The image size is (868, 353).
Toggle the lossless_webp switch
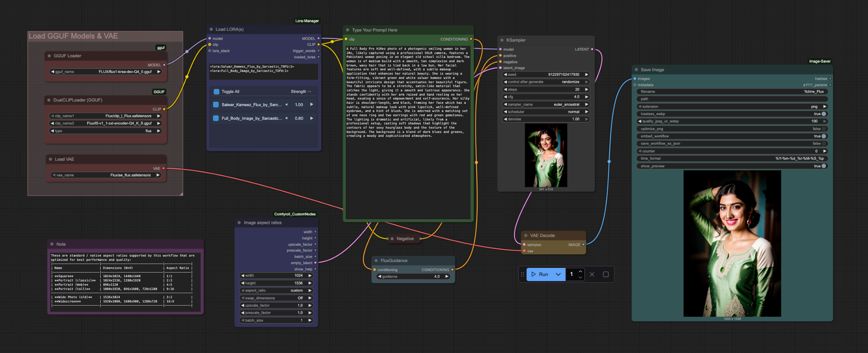(x=823, y=114)
